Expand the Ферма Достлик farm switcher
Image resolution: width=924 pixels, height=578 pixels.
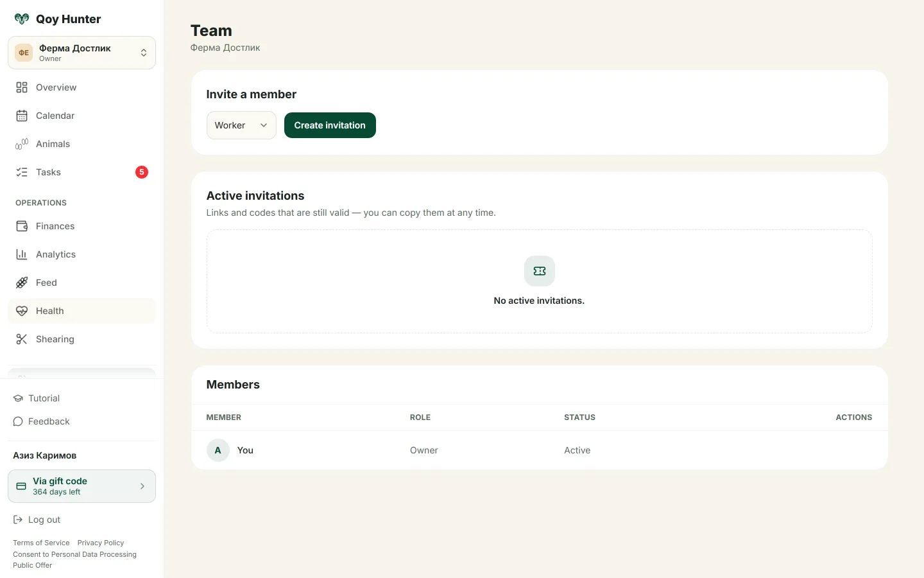click(x=81, y=53)
